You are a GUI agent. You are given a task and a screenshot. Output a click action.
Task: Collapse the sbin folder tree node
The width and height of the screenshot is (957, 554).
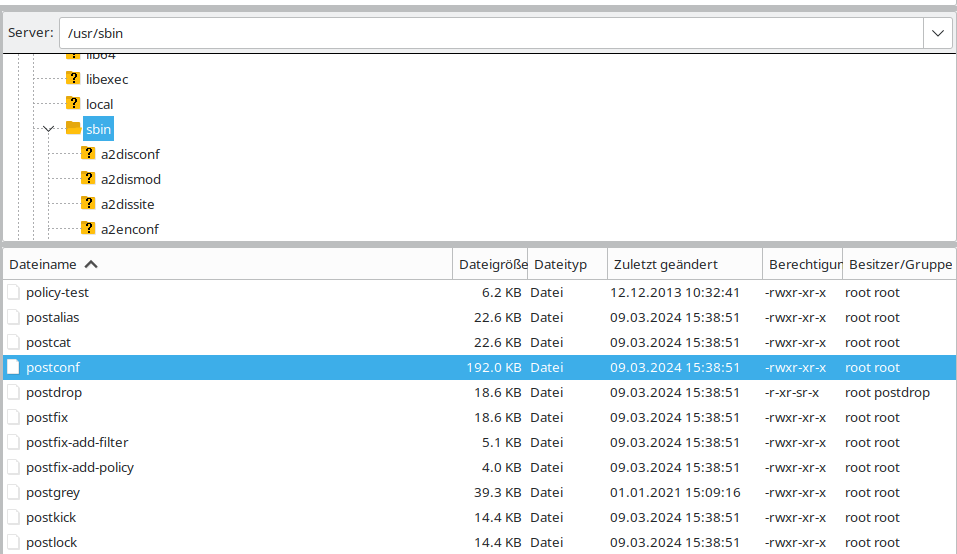tap(48, 129)
